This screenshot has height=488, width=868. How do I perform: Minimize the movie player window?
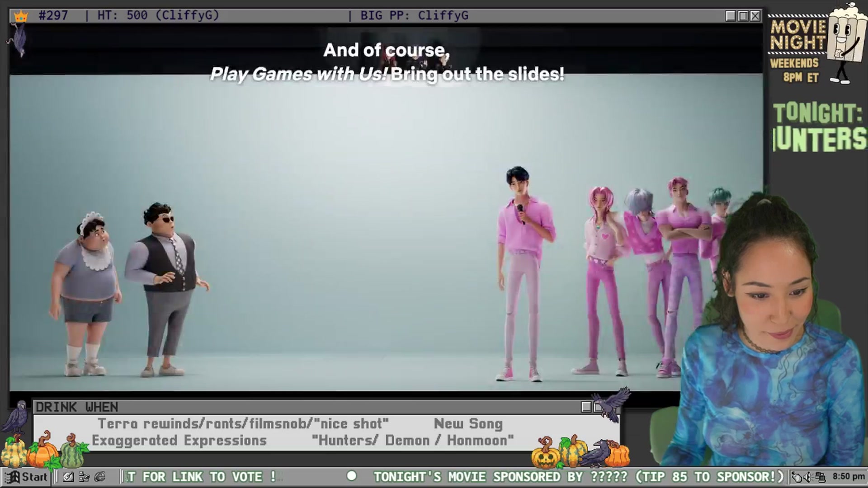(x=731, y=16)
